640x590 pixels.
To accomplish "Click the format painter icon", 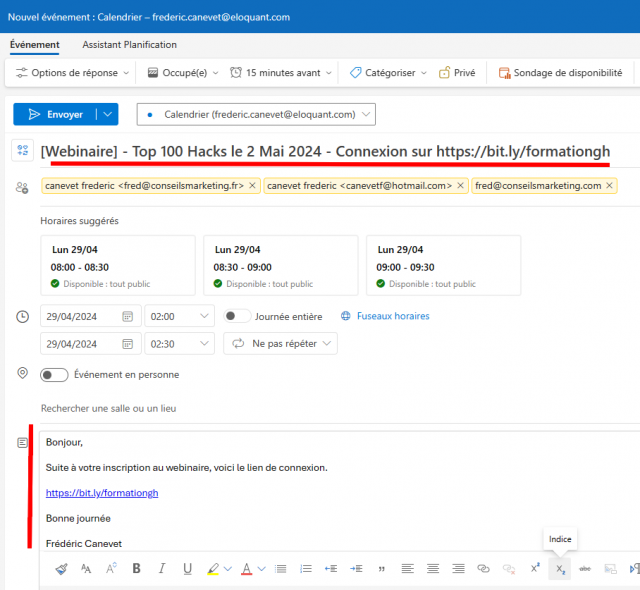I will [x=61, y=568].
